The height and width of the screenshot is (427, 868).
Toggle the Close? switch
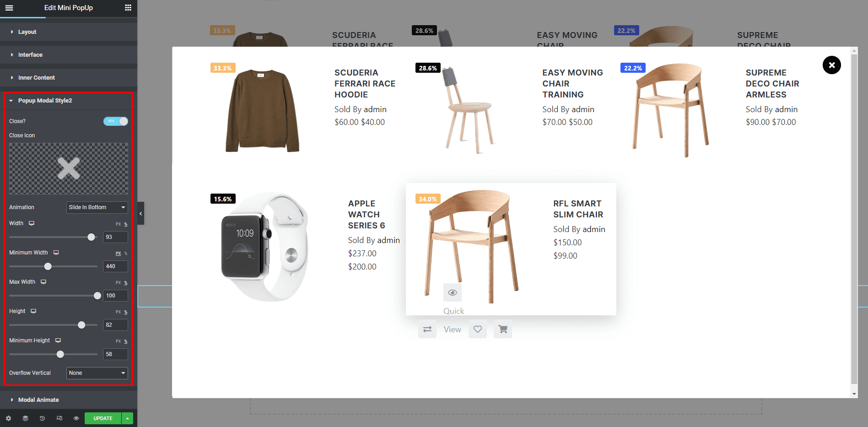click(116, 121)
